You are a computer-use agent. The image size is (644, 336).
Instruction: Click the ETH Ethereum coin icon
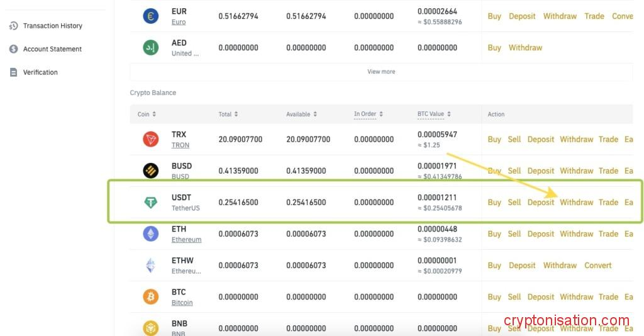click(x=150, y=233)
